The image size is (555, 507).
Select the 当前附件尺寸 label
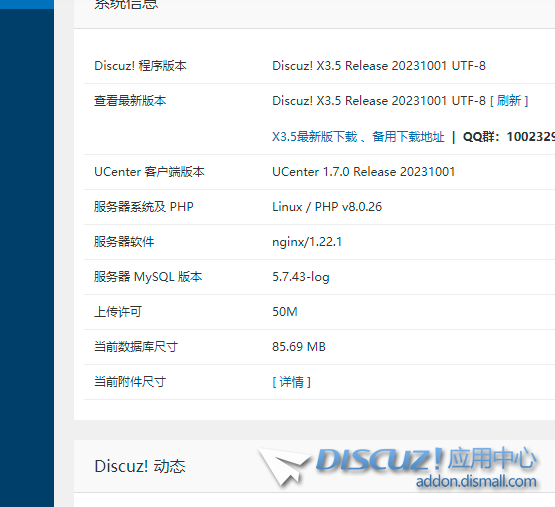130,382
